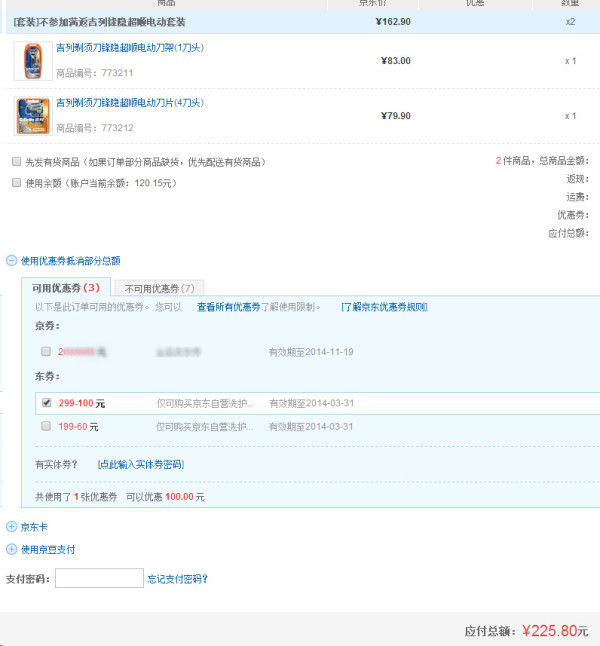Expand the 京东卡 section
The height and width of the screenshot is (646, 600).
(x=12, y=527)
